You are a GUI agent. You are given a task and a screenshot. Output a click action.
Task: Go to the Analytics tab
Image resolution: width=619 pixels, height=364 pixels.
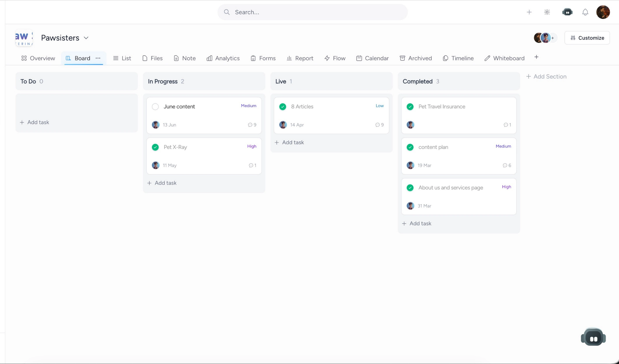coord(223,58)
